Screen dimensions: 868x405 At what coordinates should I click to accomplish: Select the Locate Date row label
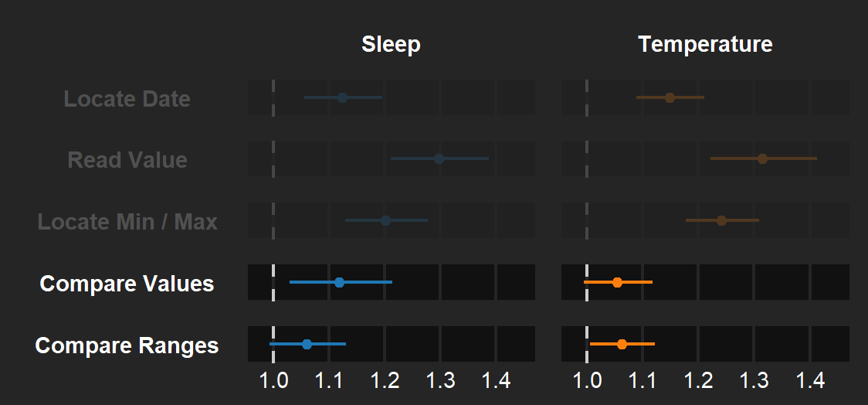tap(127, 99)
